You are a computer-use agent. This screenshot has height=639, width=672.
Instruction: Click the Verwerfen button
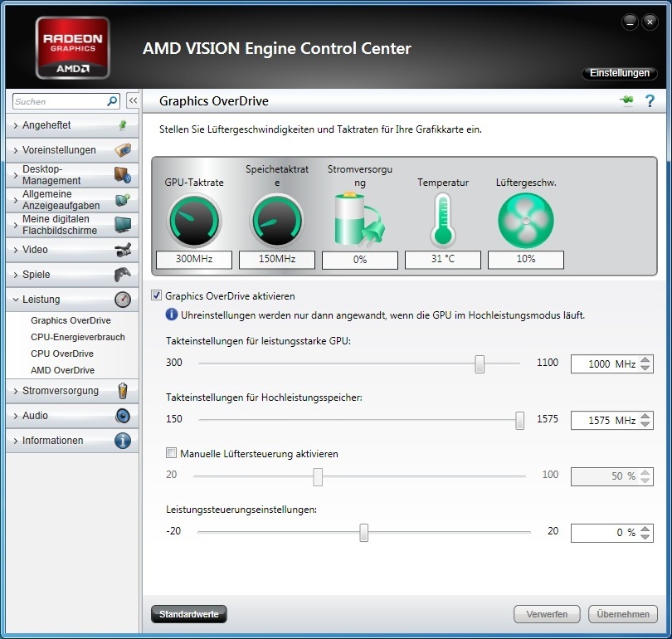547,614
